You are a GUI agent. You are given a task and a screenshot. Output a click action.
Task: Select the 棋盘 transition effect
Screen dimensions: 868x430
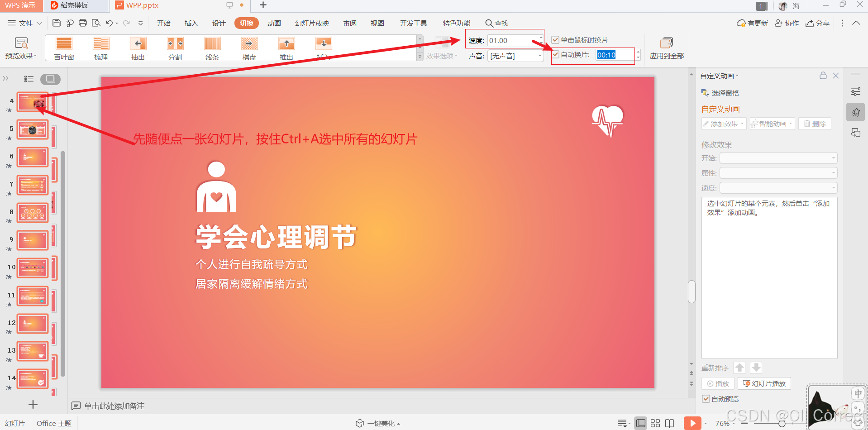(x=249, y=48)
